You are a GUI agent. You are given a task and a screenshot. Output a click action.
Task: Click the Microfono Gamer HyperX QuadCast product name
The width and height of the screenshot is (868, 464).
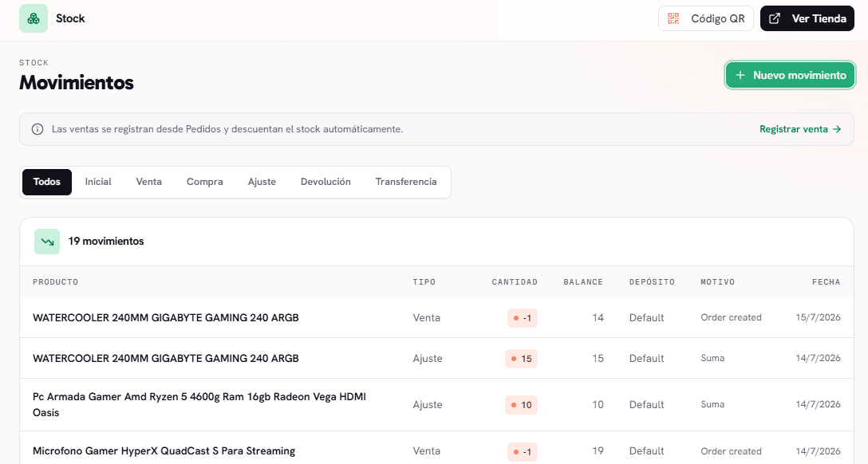click(164, 451)
